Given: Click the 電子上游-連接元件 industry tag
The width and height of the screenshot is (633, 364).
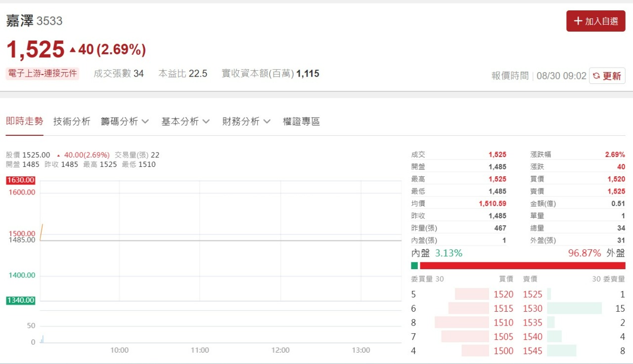Looking at the screenshot, I should [x=43, y=74].
